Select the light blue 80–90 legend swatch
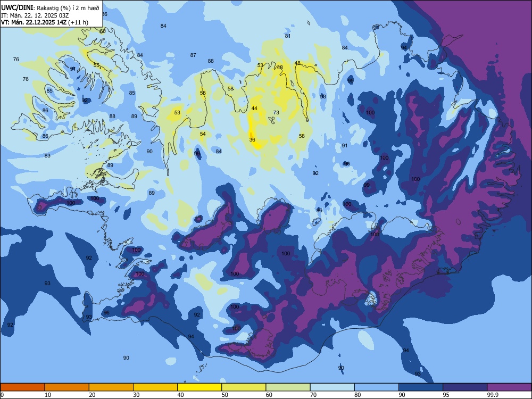 click(377, 387)
